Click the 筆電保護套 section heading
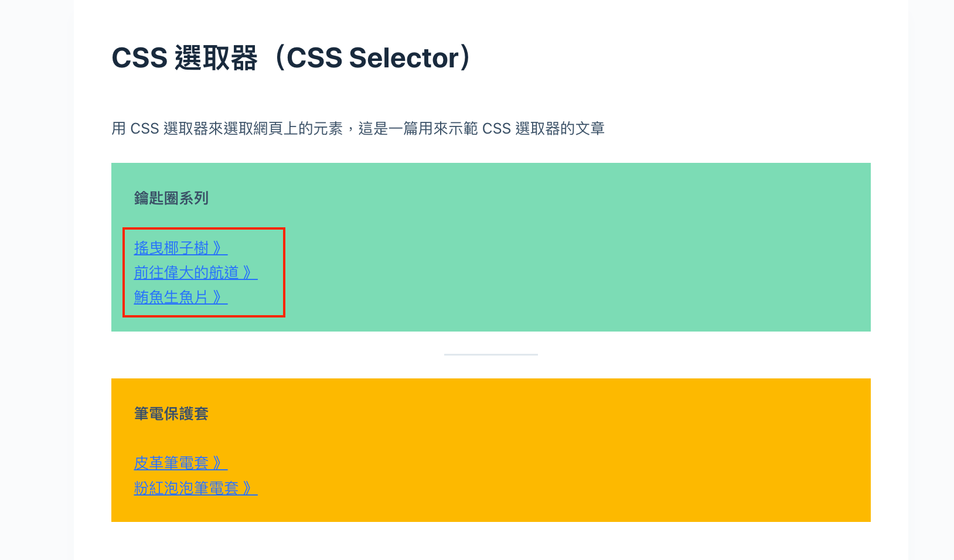 [x=171, y=414]
